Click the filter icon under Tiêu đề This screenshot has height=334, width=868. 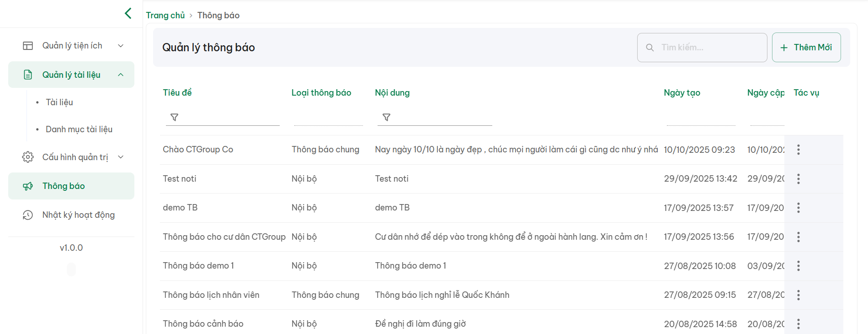click(x=174, y=118)
